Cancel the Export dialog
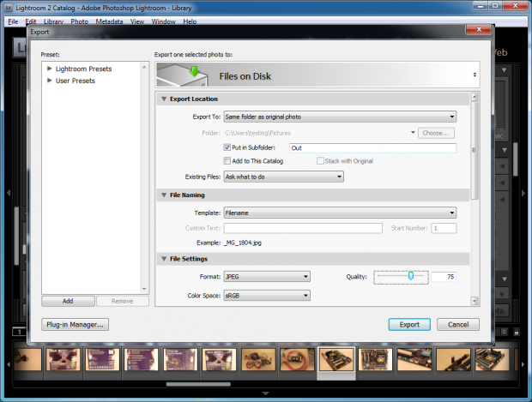Screen dimensions: 532x402 [x=458, y=324]
